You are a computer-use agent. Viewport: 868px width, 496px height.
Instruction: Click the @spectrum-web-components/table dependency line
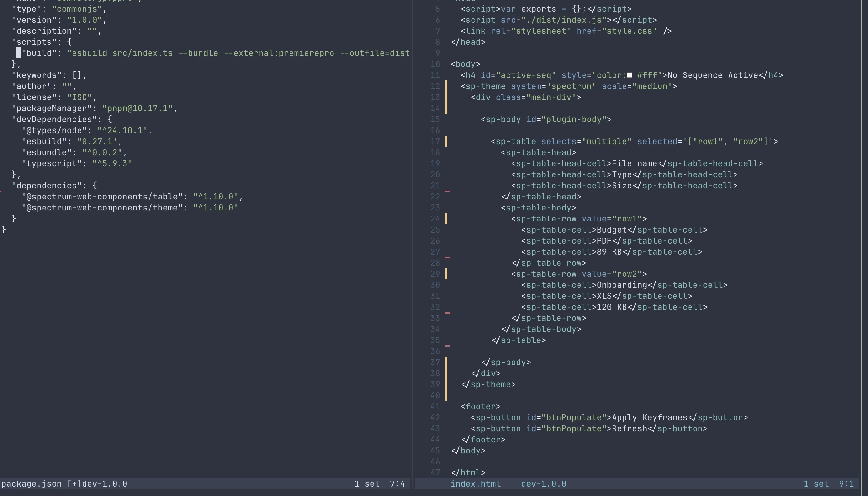coord(132,197)
